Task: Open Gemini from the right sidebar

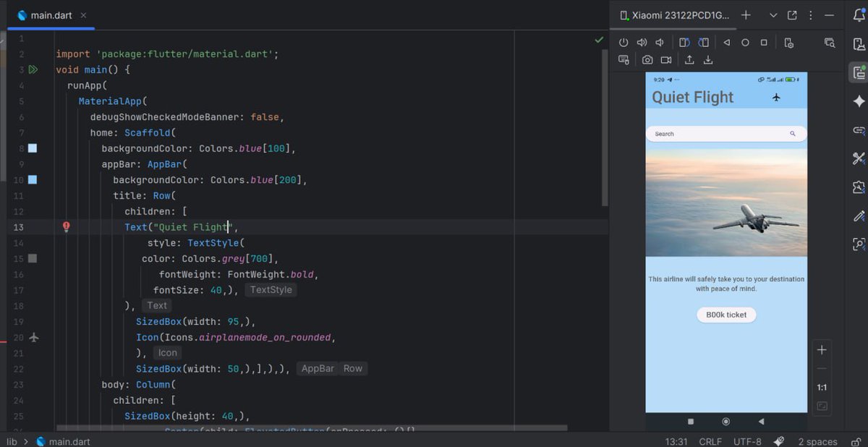Action: (x=859, y=101)
